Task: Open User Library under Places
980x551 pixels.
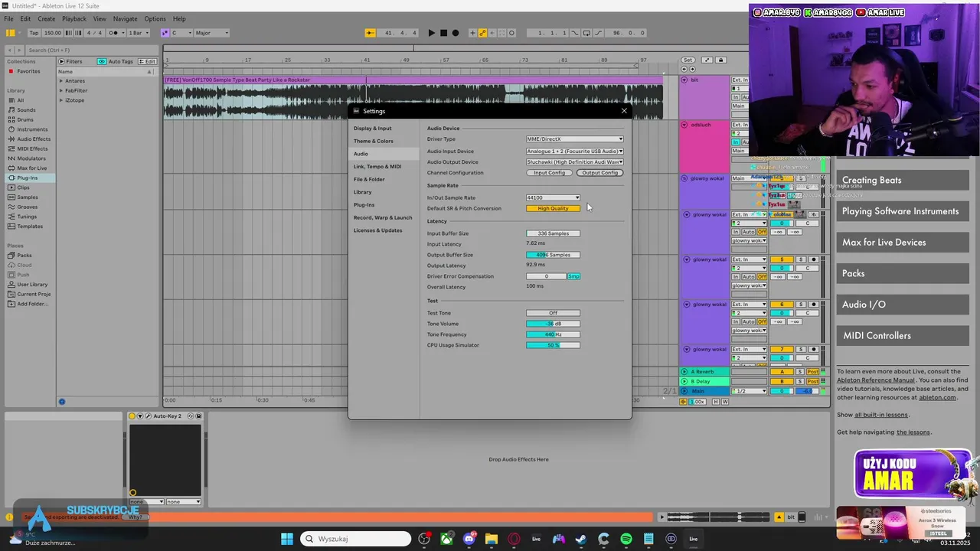Action: point(32,285)
